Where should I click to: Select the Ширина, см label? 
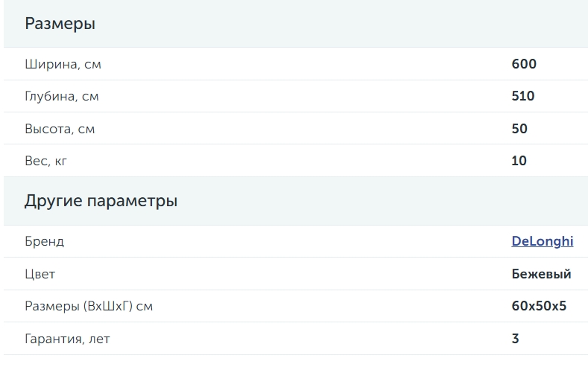tap(63, 64)
